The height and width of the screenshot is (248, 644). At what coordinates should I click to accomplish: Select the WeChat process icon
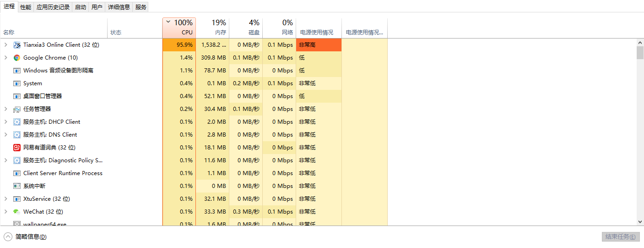pyautogui.click(x=17, y=212)
